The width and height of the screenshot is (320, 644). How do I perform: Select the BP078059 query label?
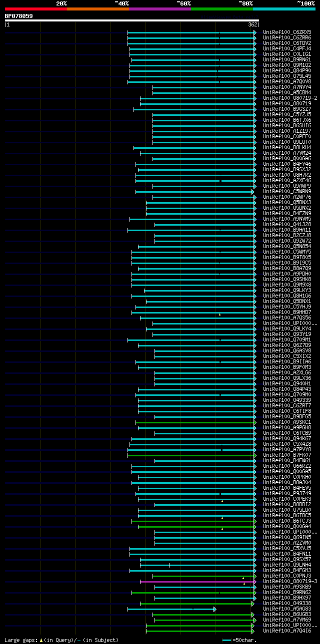pyautogui.click(x=19, y=16)
